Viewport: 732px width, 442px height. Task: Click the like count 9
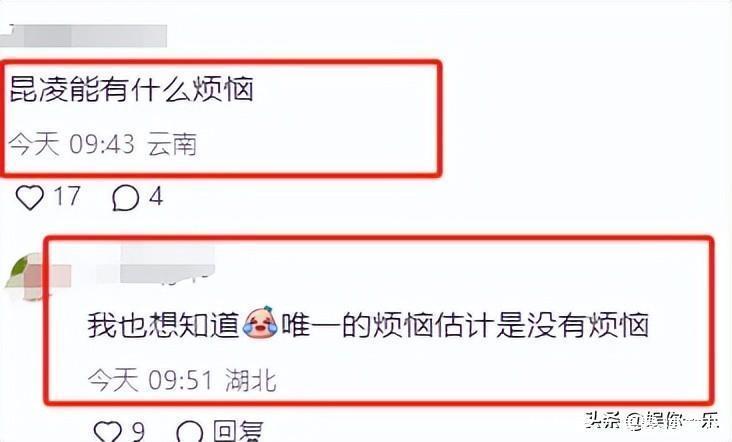click(x=138, y=431)
